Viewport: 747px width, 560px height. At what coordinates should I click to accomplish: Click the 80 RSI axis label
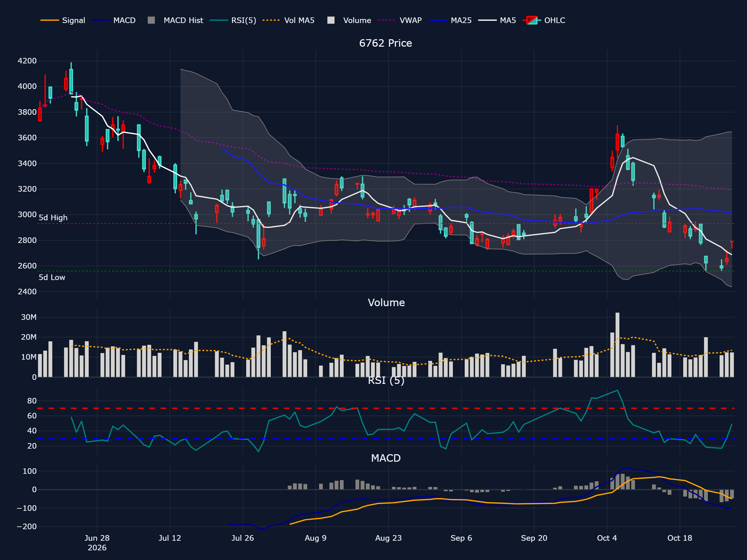[32, 401]
